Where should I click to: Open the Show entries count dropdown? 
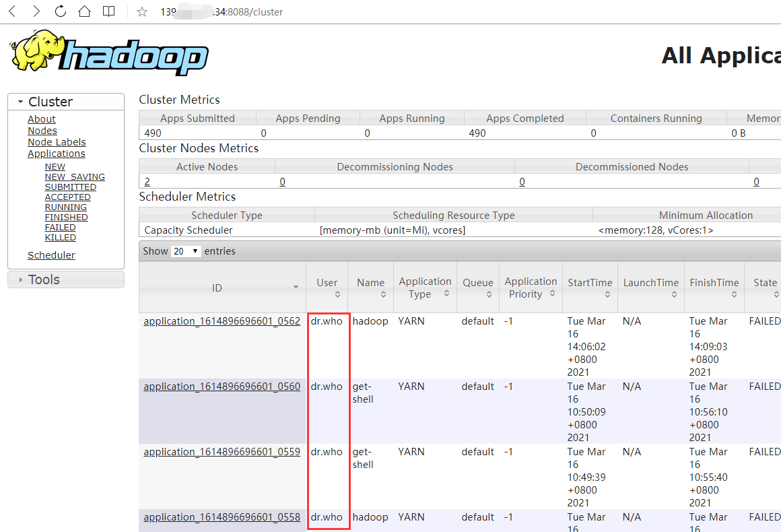click(x=186, y=251)
